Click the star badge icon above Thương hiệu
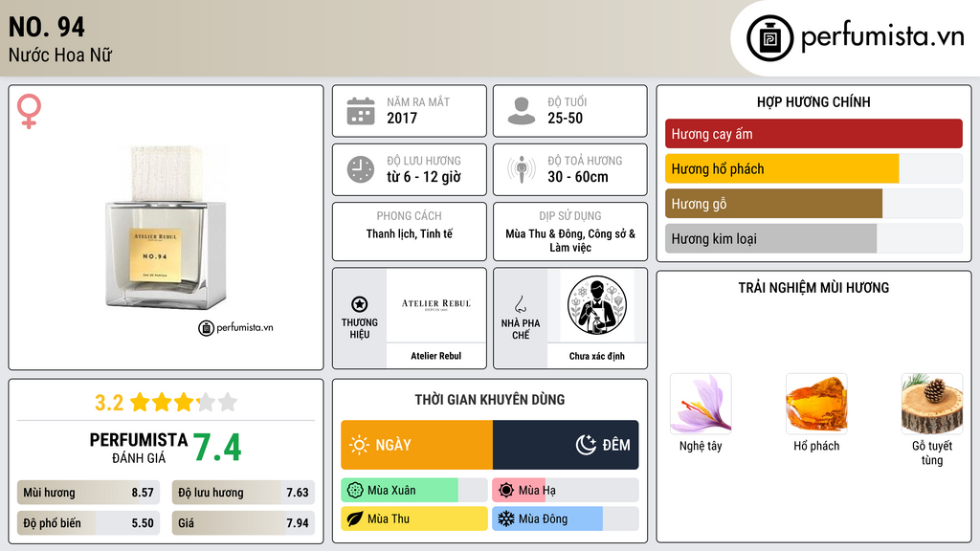Screen dimensions: 980x551 pos(360,304)
